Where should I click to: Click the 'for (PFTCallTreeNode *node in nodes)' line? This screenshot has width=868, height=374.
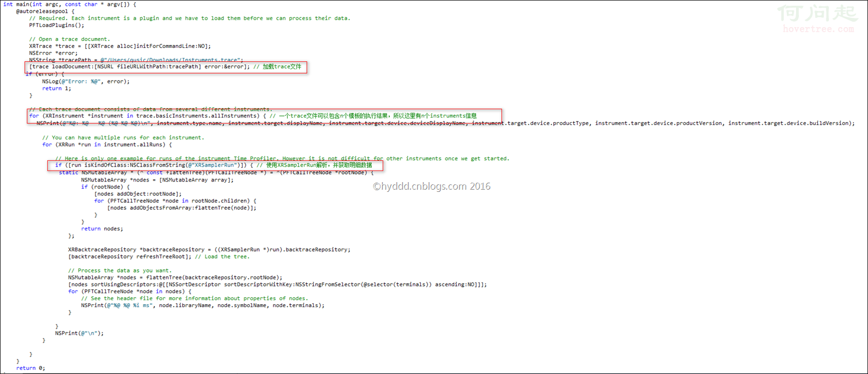pos(130,291)
